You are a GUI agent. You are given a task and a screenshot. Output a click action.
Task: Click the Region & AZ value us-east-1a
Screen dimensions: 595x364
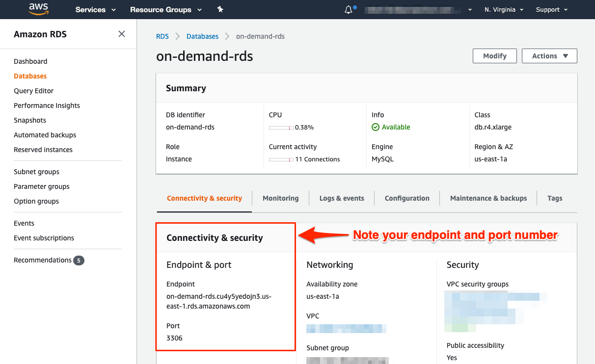[490, 159]
